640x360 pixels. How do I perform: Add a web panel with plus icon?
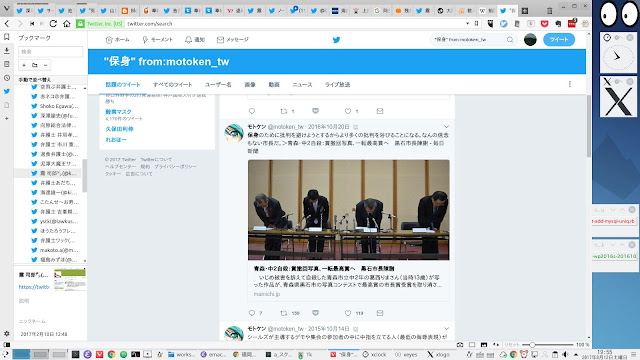coord(7,118)
